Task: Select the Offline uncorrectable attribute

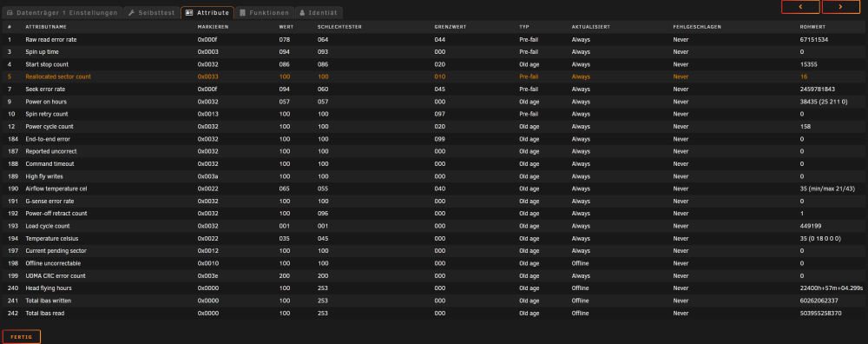Action: click(x=53, y=263)
